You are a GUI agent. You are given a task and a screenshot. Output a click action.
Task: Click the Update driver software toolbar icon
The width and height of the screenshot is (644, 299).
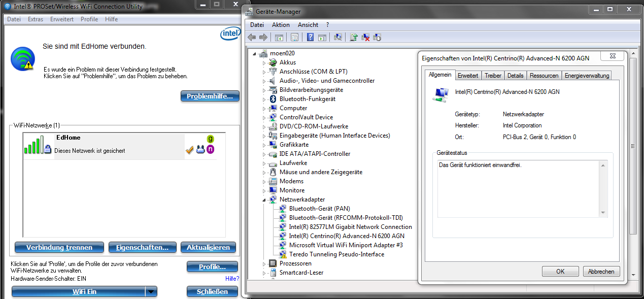tap(354, 37)
